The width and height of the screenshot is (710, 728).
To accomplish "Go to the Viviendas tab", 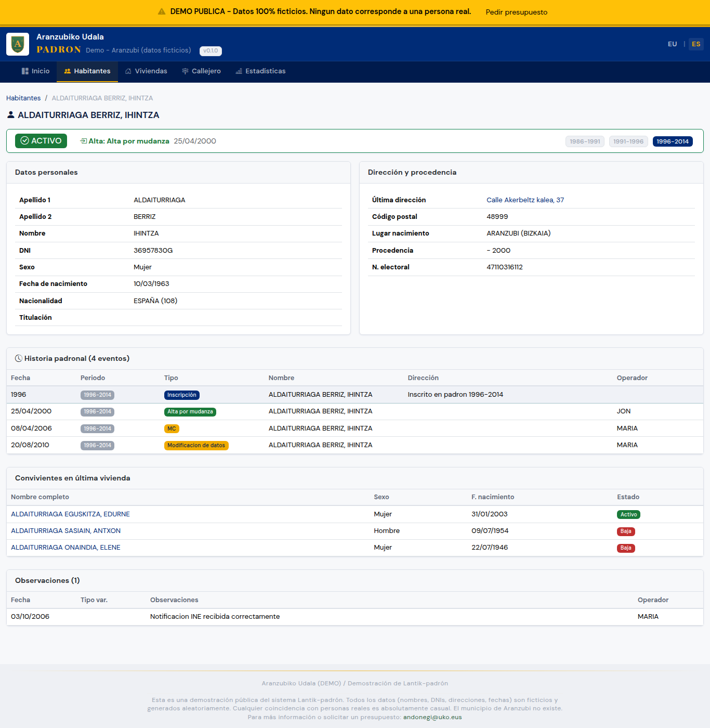I will coord(146,71).
